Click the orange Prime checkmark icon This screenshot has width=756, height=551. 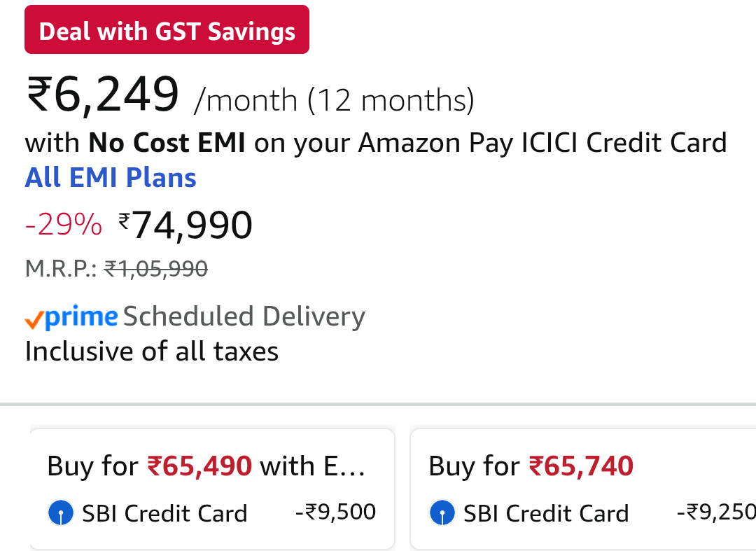34,320
